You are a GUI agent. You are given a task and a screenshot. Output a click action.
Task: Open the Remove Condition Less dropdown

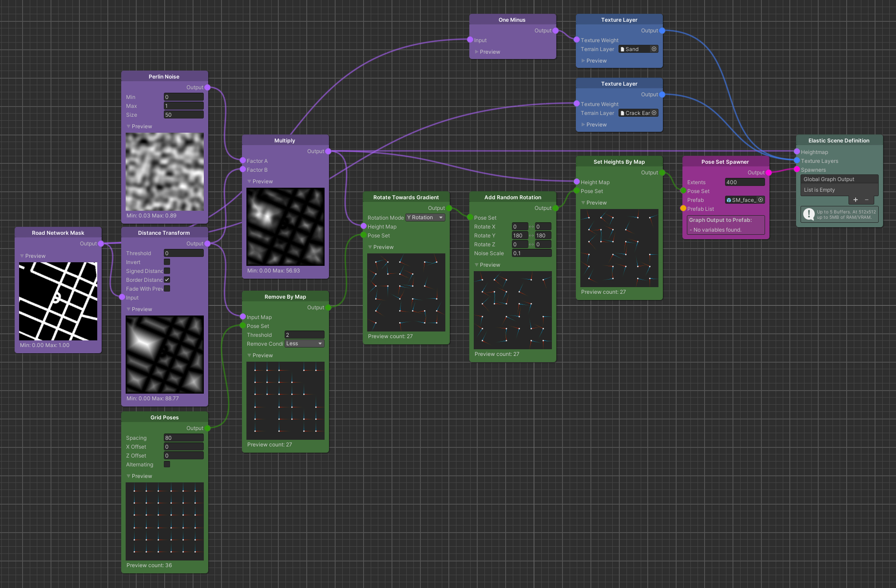304,344
